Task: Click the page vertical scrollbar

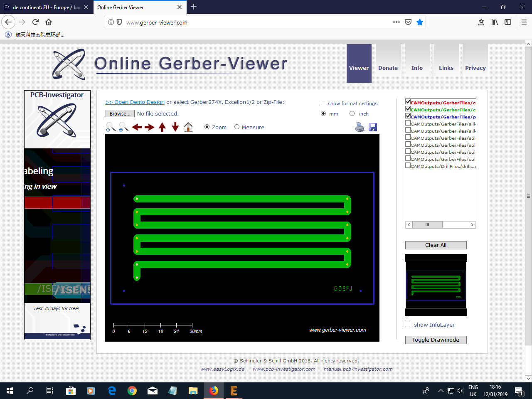Action: click(528, 195)
